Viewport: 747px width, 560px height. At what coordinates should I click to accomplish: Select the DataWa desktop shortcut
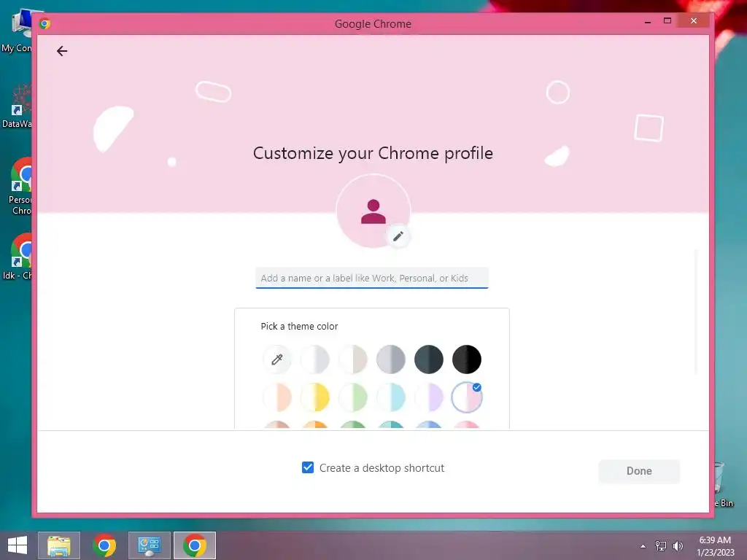17,106
